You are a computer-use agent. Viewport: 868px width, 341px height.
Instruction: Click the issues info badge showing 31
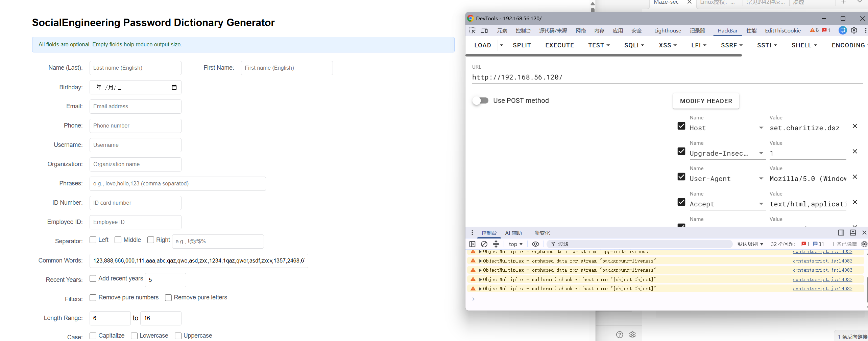click(818, 244)
